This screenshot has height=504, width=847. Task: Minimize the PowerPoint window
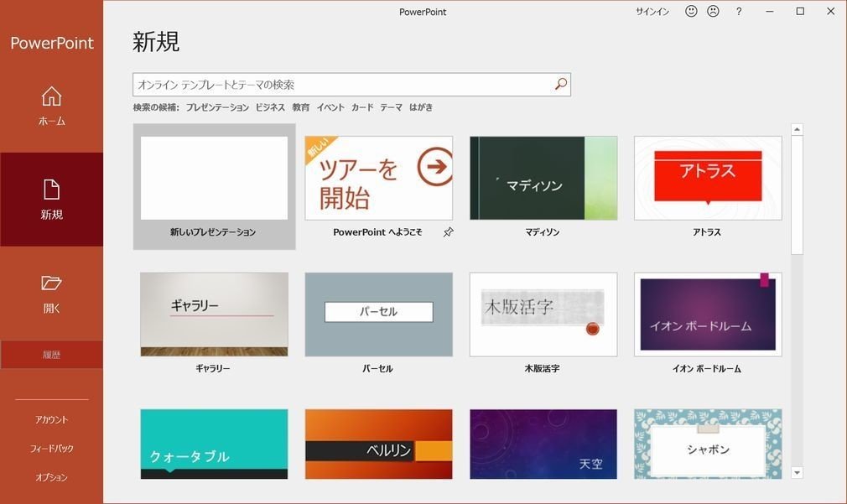click(770, 12)
